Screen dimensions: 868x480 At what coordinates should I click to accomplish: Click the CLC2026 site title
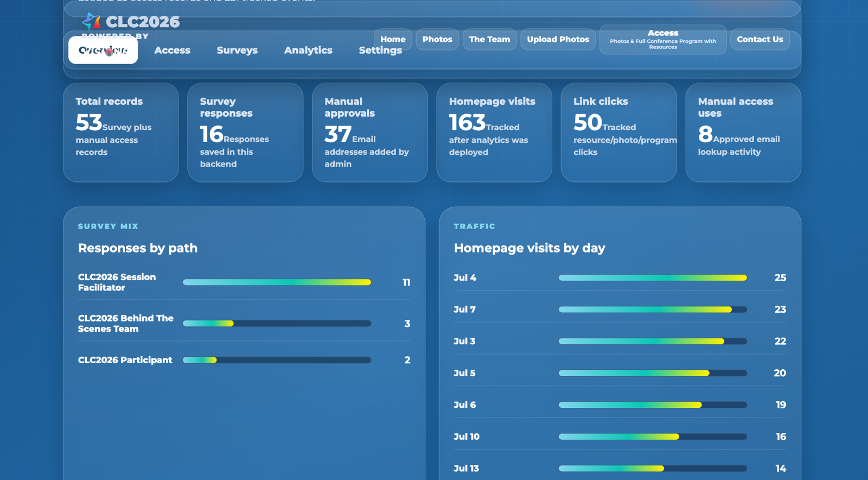(x=143, y=22)
